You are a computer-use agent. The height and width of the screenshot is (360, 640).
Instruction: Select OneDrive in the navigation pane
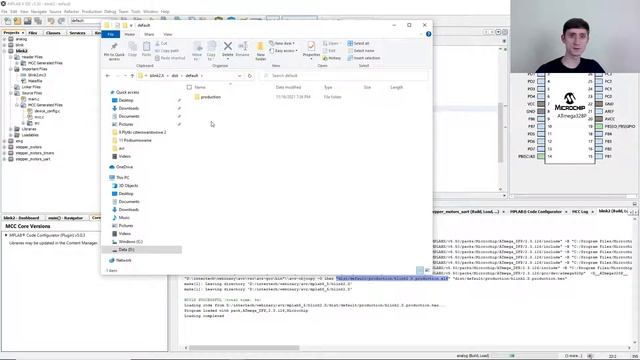(124, 167)
